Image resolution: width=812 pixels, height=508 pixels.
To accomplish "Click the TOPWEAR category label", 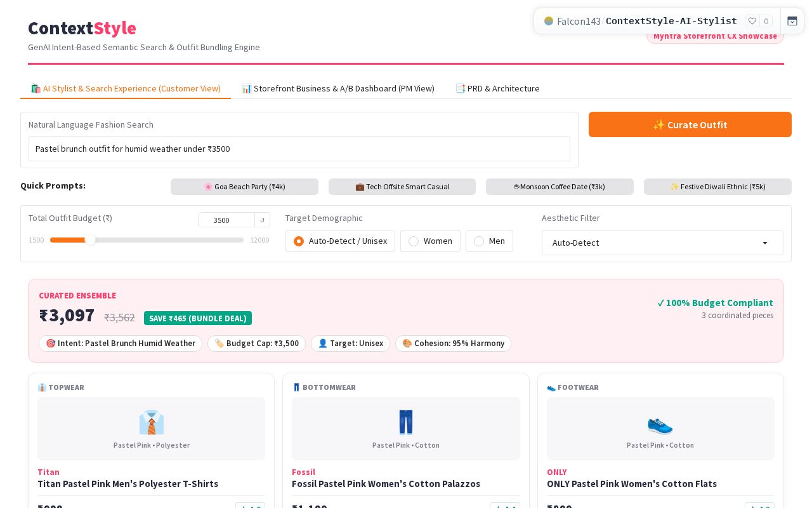I will (x=61, y=387).
